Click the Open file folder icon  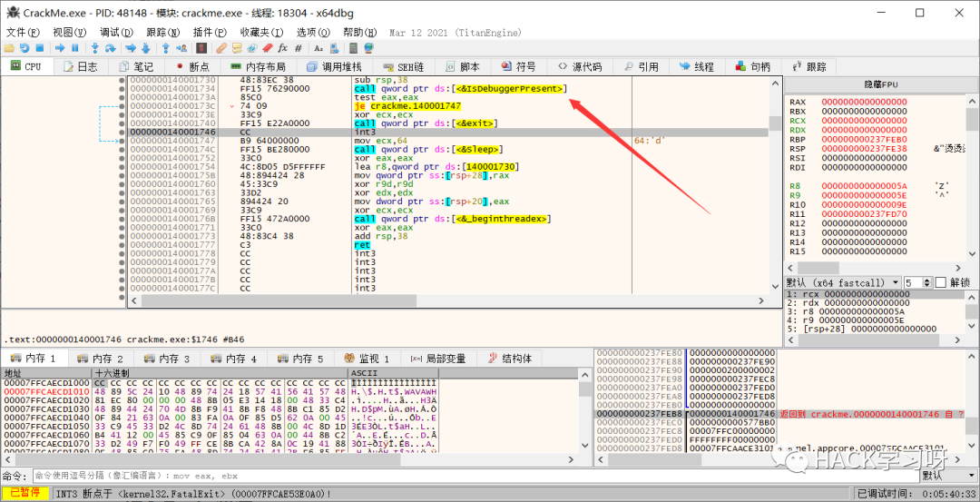(x=9, y=47)
